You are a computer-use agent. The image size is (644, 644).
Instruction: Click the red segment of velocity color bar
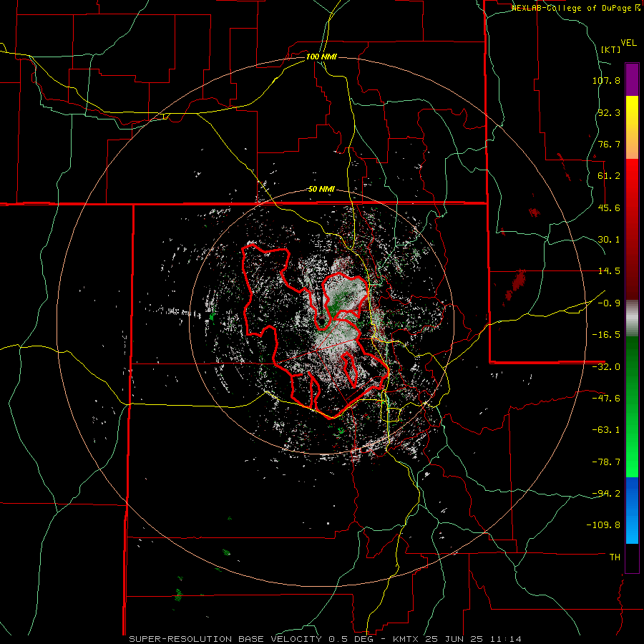pos(632,229)
